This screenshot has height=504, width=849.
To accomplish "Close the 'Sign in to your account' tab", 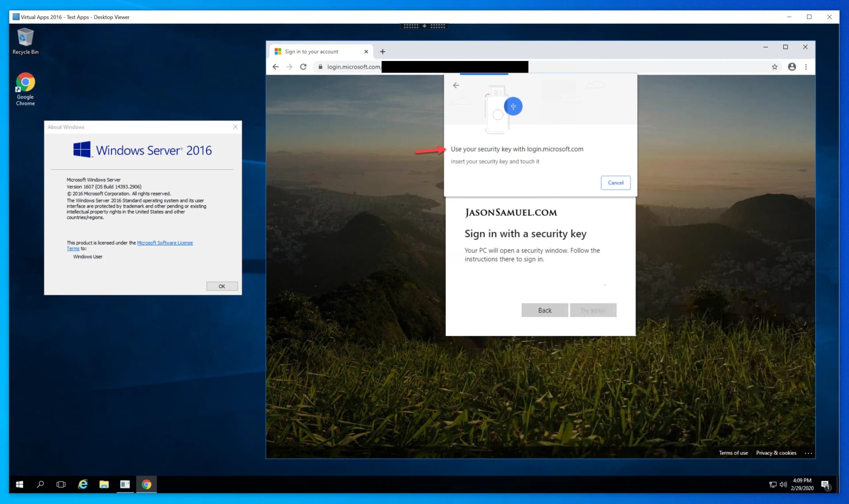I will [x=366, y=52].
